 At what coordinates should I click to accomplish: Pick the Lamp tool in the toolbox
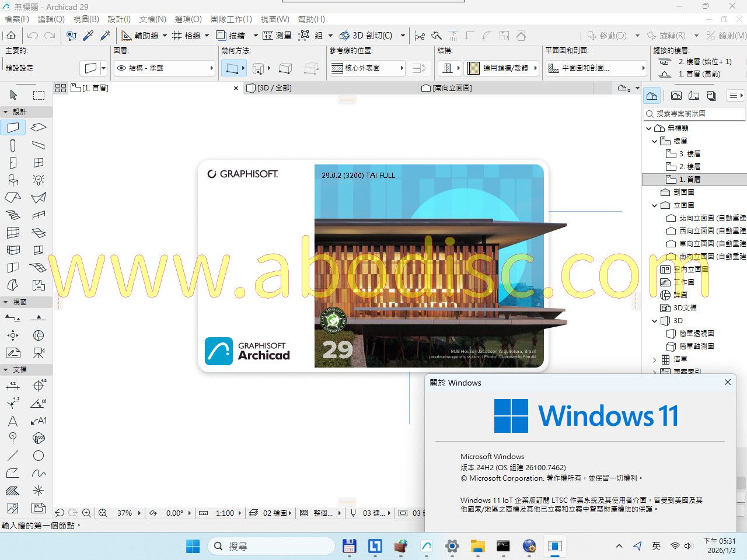[x=39, y=180]
